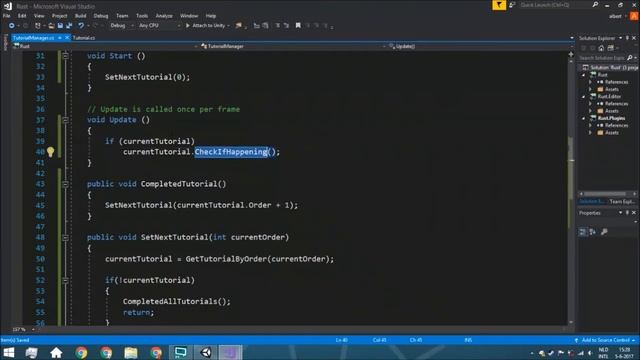Collapse the CompletedTutorial method outline toggle

click(65, 184)
